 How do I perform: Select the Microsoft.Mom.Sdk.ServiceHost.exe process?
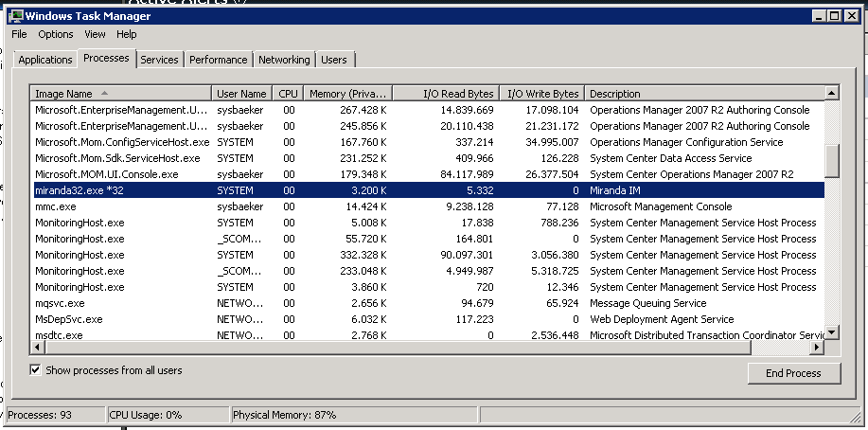point(429,158)
